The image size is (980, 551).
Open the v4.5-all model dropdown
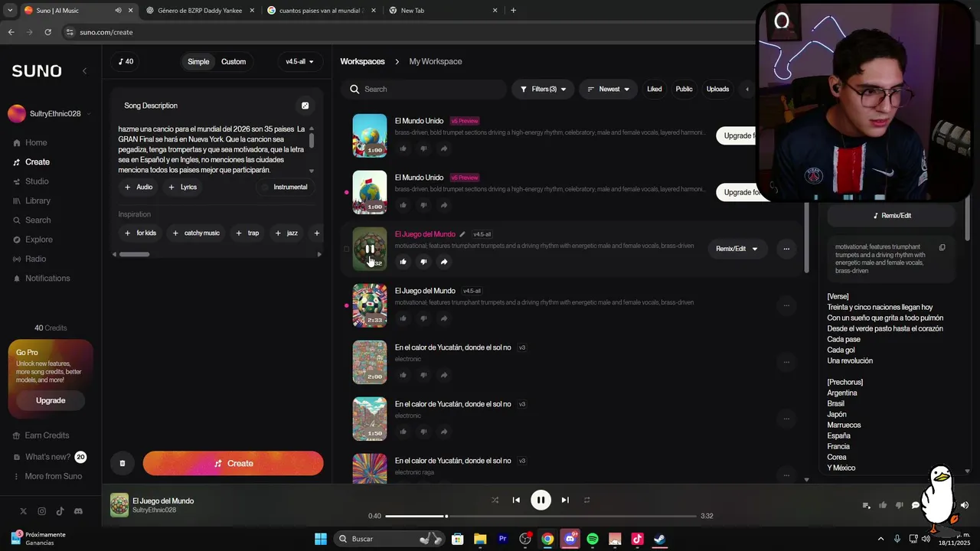coord(299,62)
